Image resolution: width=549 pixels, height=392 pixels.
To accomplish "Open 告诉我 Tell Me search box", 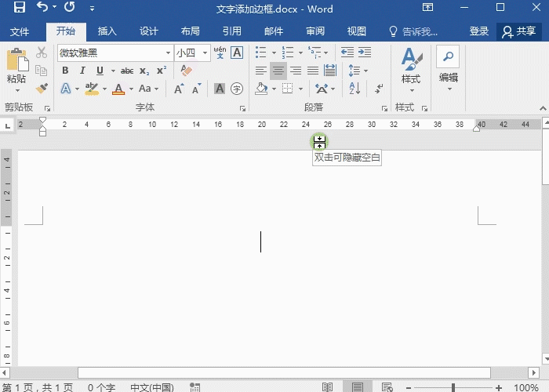I will point(413,31).
